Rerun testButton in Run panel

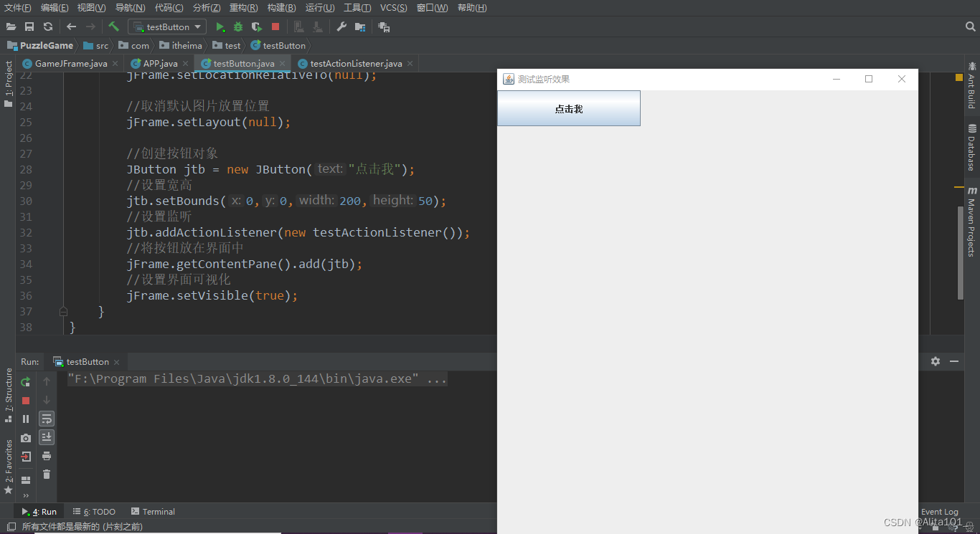tap(26, 381)
